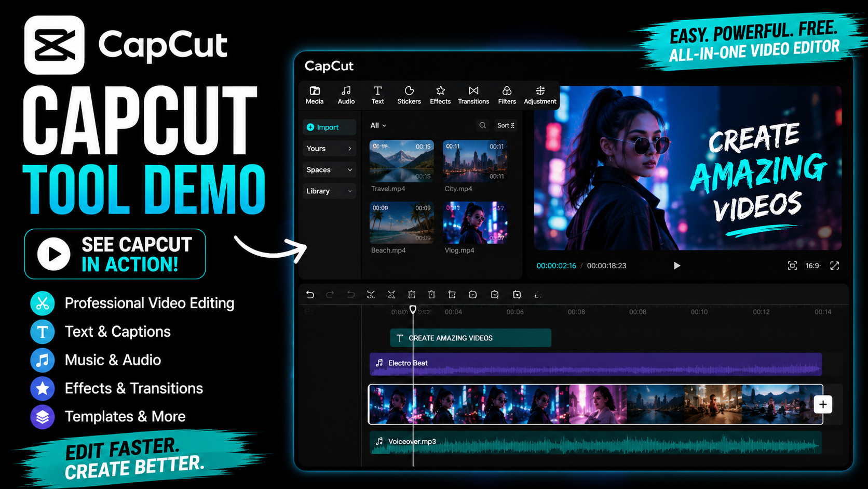
Task: Click the Vlog.mp4 file name
Action: tap(459, 250)
